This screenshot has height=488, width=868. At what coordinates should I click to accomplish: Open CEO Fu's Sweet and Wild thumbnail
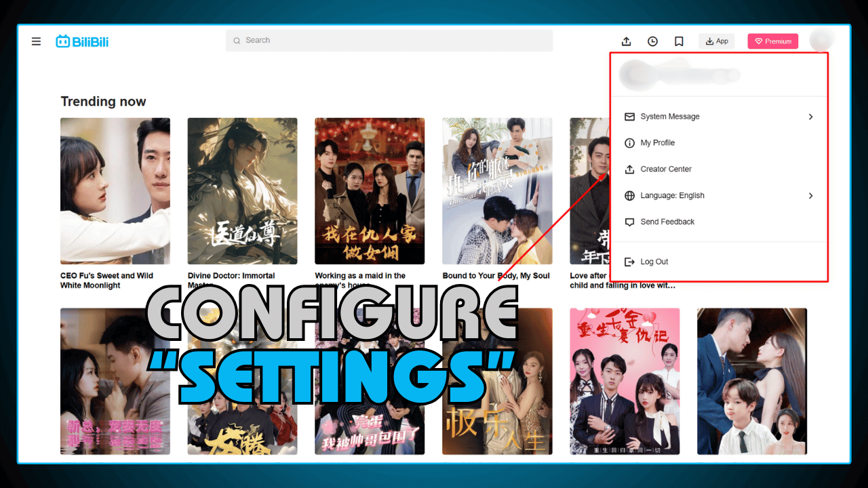pyautogui.click(x=115, y=191)
